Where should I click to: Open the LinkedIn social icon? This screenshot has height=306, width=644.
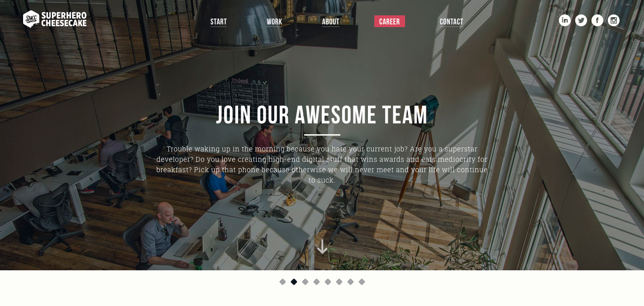pos(565,20)
